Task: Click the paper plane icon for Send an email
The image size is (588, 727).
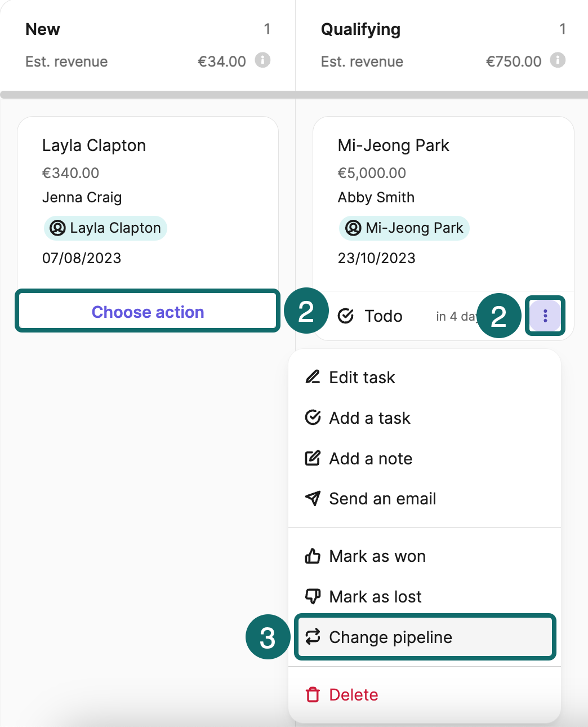Action: click(x=313, y=498)
